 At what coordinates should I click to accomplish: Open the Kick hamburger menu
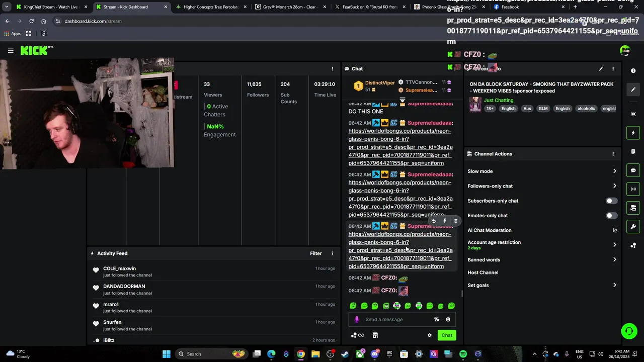[x=11, y=50]
